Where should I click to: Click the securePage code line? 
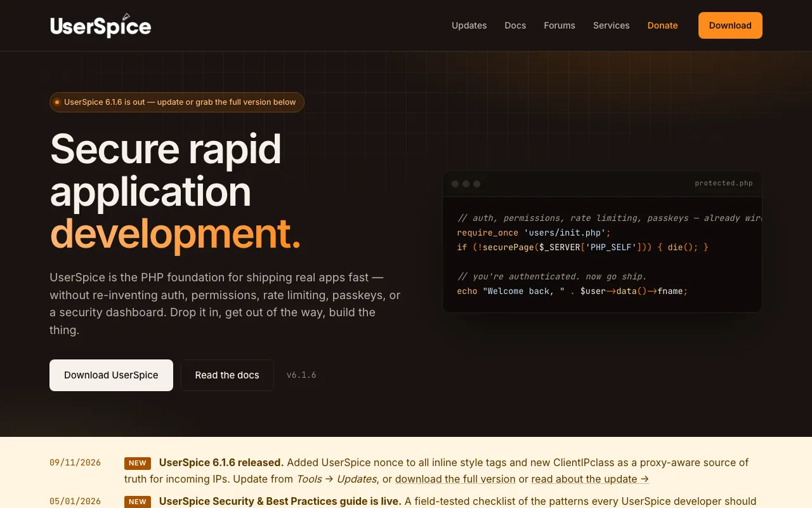pos(582,247)
